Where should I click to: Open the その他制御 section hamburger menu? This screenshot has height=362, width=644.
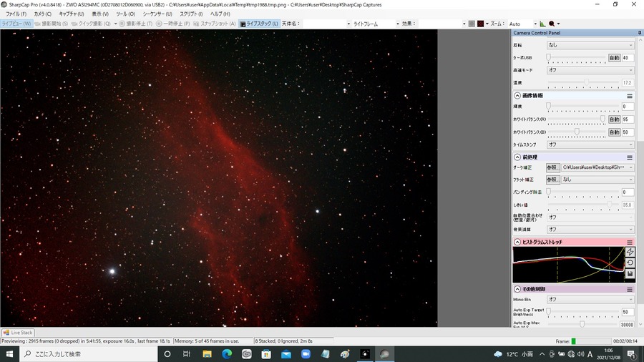(629, 289)
